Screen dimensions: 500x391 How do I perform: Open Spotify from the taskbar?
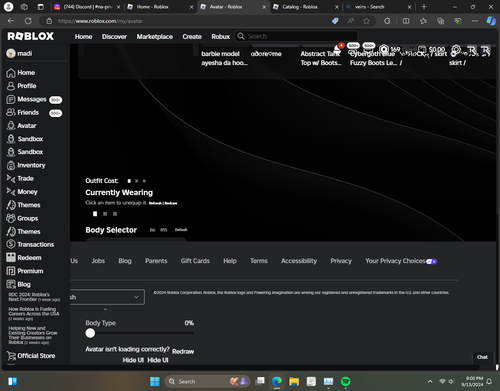coord(346,381)
